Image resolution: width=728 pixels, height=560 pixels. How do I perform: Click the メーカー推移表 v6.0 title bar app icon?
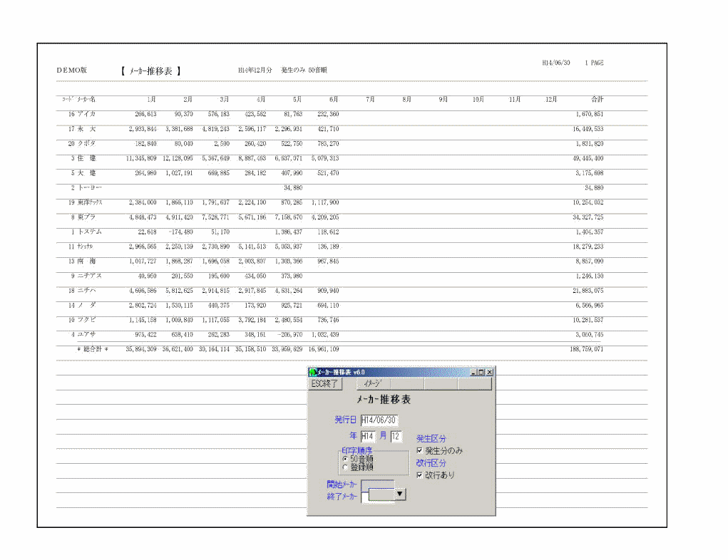(313, 372)
